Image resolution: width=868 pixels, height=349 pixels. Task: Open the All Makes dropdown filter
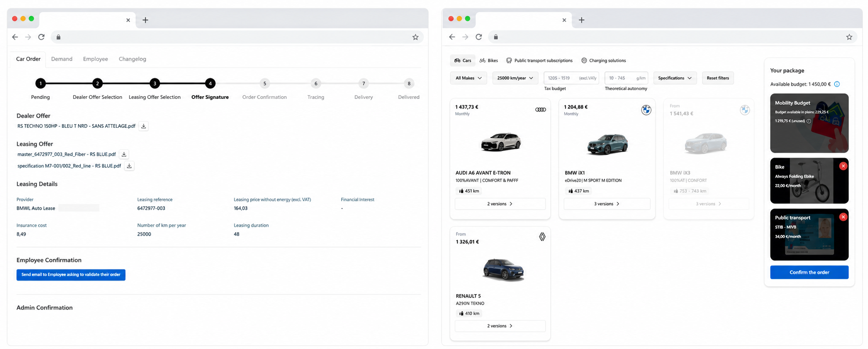(x=468, y=78)
